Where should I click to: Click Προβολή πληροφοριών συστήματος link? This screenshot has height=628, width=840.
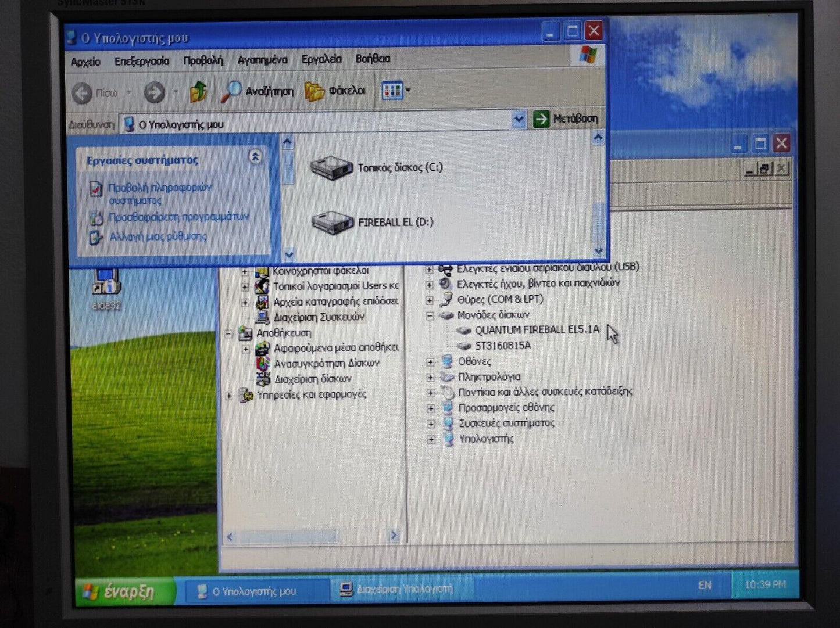tap(160, 193)
